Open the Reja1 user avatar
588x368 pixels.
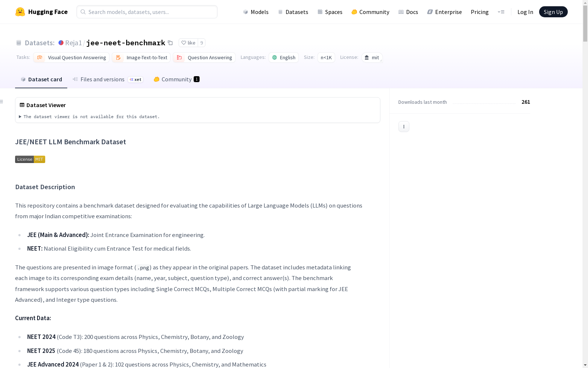pos(61,43)
